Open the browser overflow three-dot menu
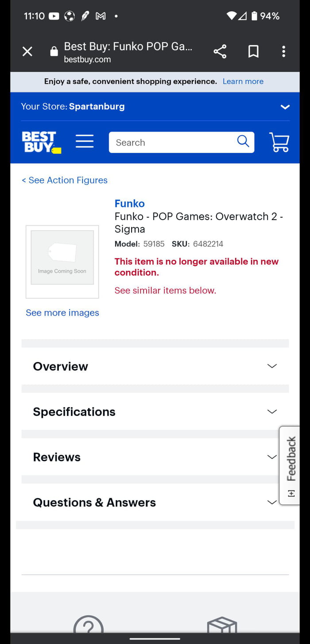The image size is (310, 644). tap(283, 51)
